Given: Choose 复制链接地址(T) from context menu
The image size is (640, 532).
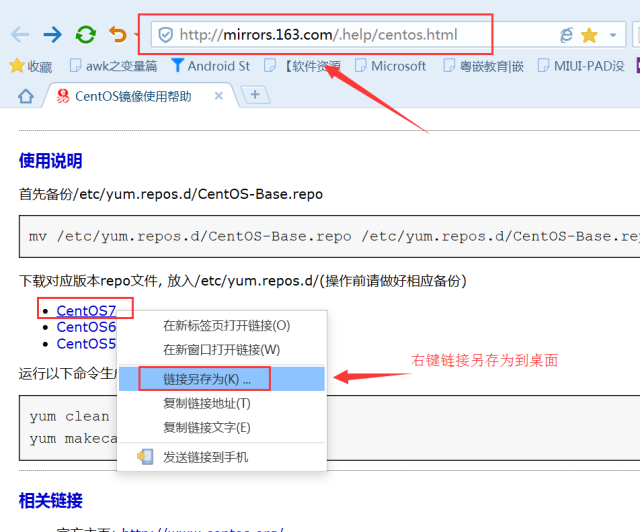Looking at the screenshot, I should pos(222,404).
